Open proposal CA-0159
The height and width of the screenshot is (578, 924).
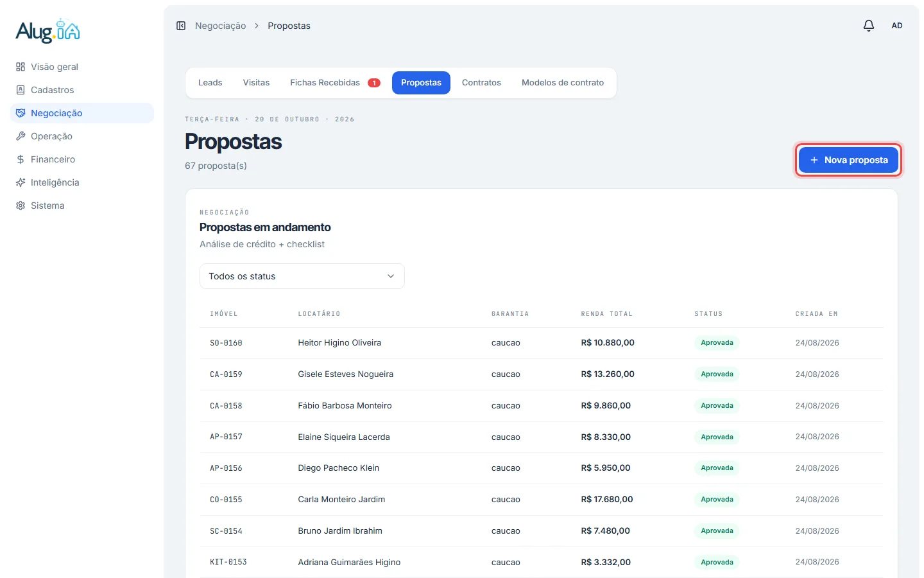(226, 374)
